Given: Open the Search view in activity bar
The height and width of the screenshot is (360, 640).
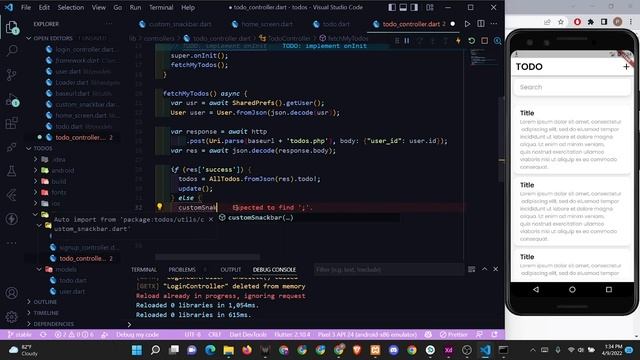Looking at the screenshot, I should [12, 51].
